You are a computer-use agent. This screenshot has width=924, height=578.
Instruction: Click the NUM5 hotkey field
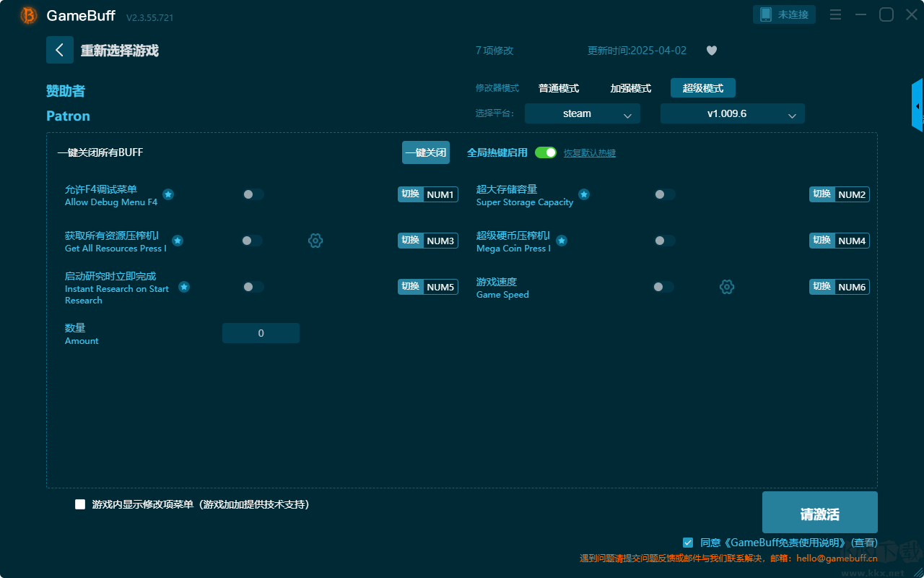[440, 287]
